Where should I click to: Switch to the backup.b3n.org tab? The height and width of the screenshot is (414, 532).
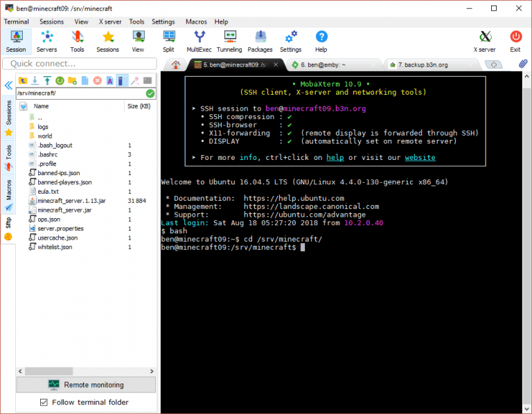pos(423,64)
